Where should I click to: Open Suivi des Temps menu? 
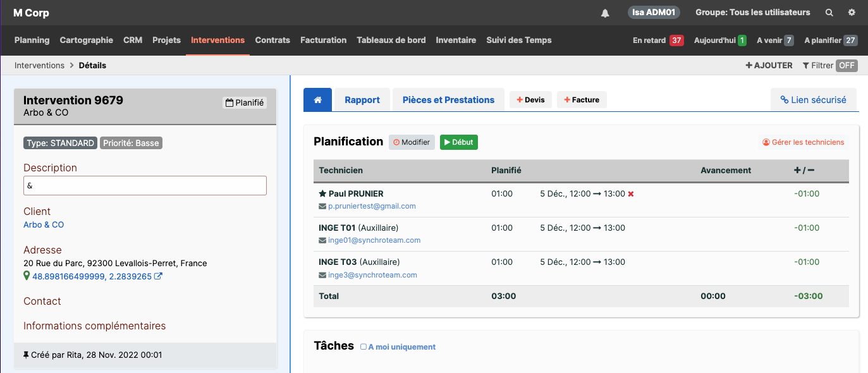pyautogui.click(x=519, y=40)
